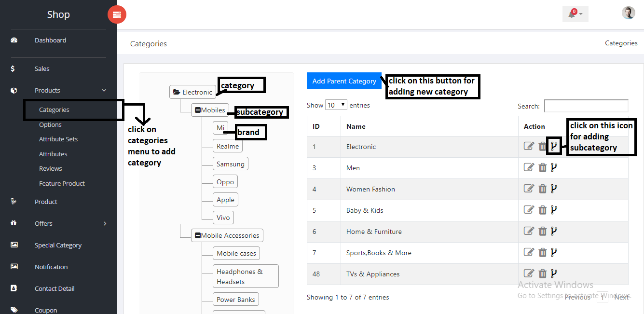
Task: Add subcategory to Baby & Kids via branch icon
Action: tap(554, 210)
